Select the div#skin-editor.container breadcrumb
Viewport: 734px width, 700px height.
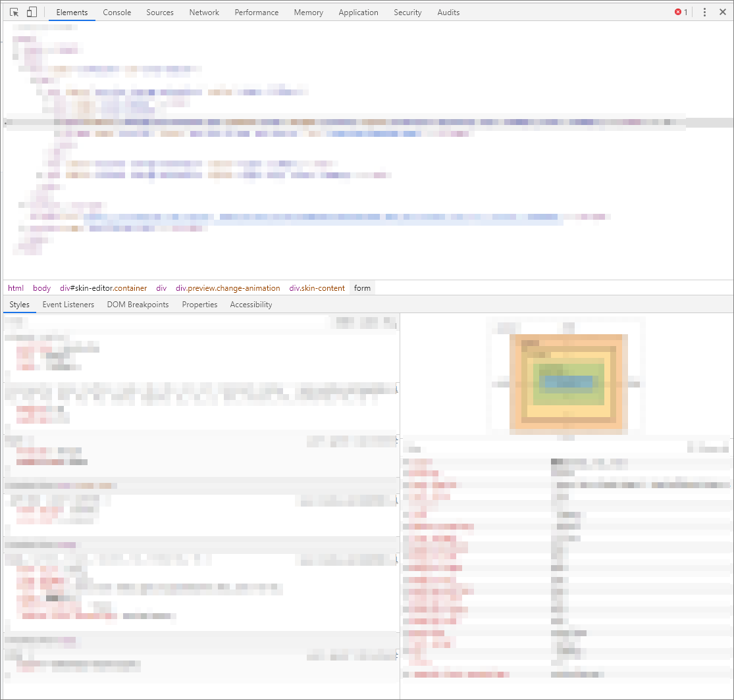click(x=103, y=288)
